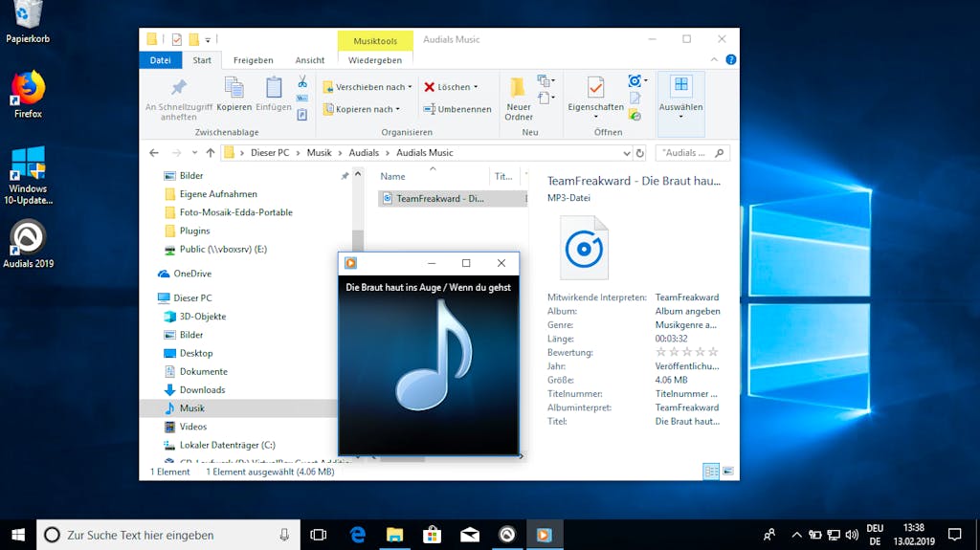The width and height of the screenshot is (980, 550).
Task: Open the Löschen dropdown arrow
Action: (x=476, y=87)
